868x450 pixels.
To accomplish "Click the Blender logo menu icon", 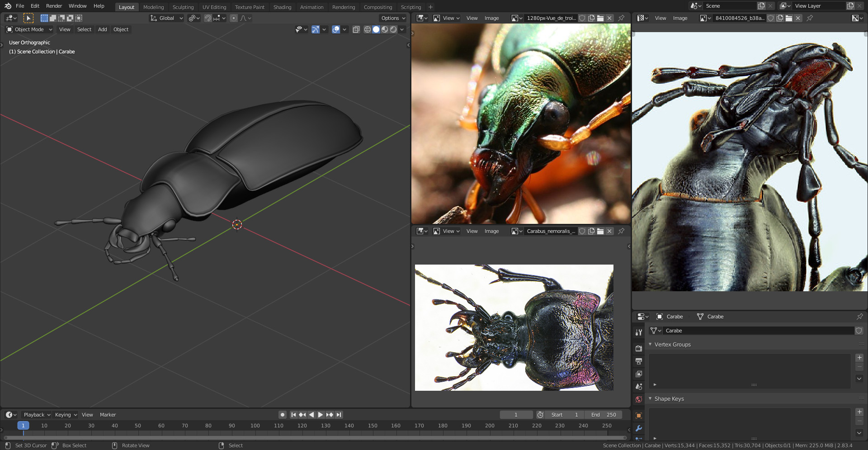I will (8, 6).
